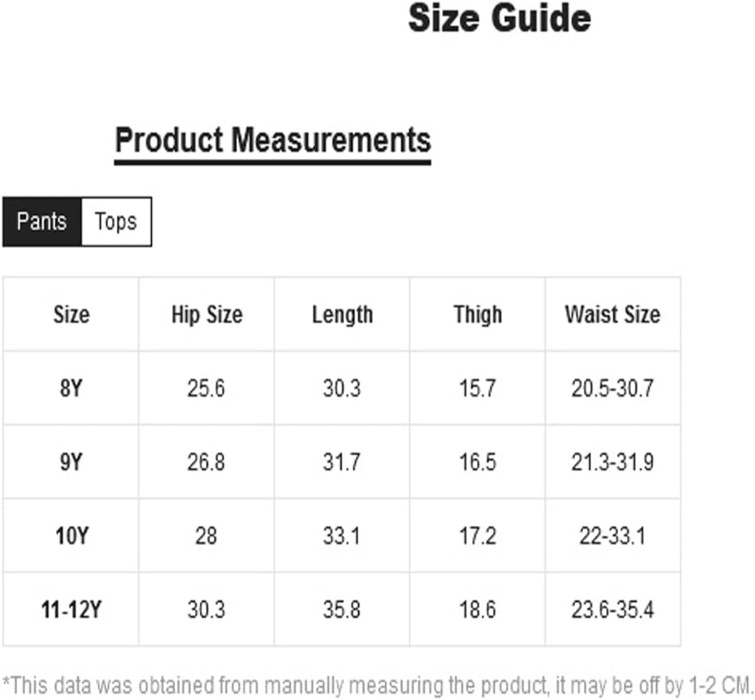Image resolution: width=755 pixels, height=700 pixels.
Task: Click the 11-12Y size row label
Action: pos(71,610)
